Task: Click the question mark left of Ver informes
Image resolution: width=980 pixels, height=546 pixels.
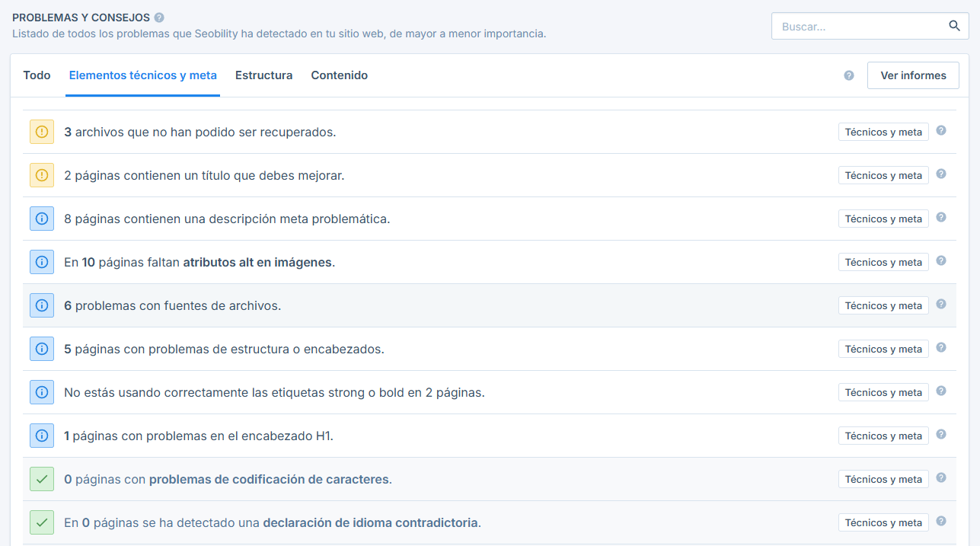Action: click(848, 75)
